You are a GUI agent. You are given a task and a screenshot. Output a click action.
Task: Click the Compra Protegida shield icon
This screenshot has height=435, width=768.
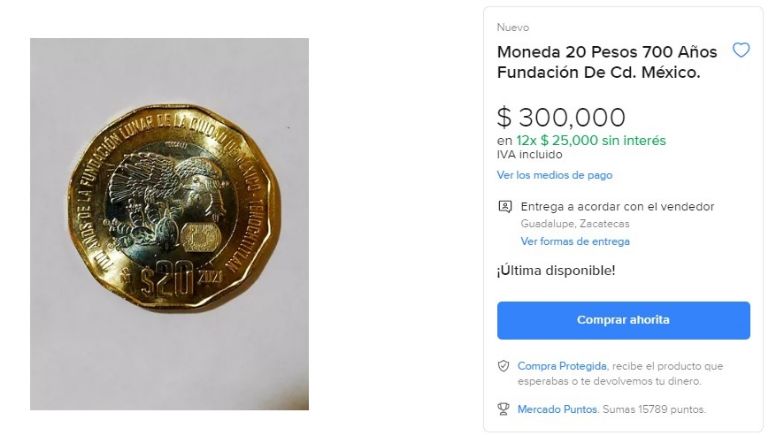(503, 366)
